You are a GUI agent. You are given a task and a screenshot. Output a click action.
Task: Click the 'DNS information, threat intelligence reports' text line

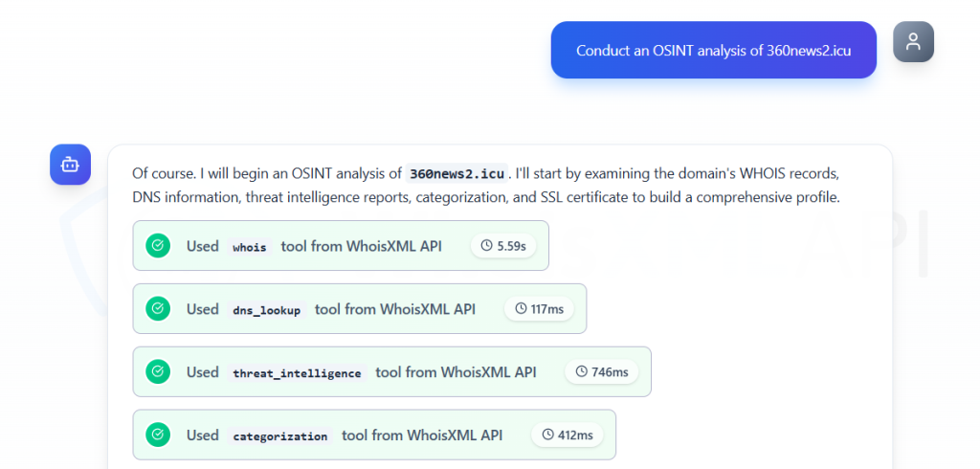pos(486,197)
